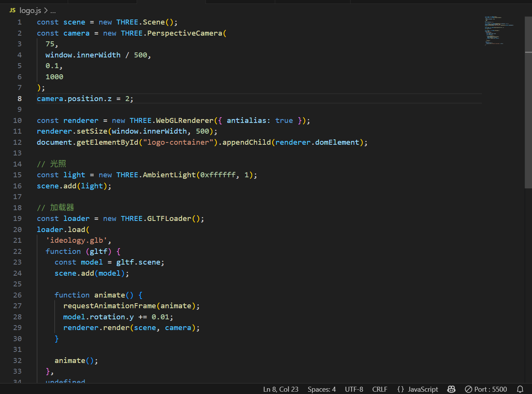This screenshot has height=394, width=532.
Task: Click line number 26 in gutter
Action: coord(18,295)
